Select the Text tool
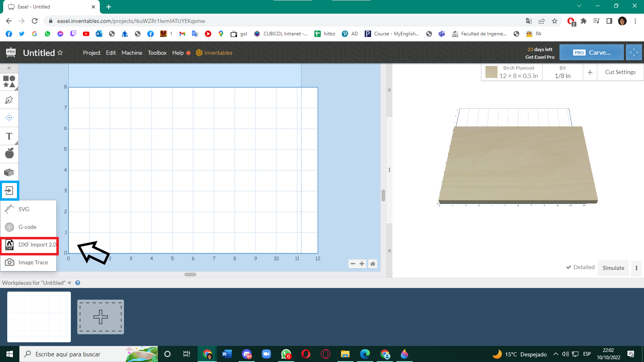The image size is (644, 362). click(9, 136)
